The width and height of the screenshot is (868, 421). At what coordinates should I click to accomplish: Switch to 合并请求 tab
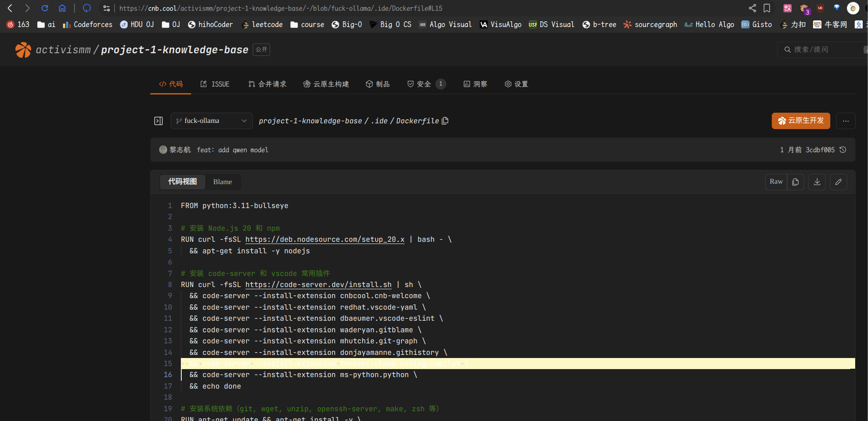(267, 84)
